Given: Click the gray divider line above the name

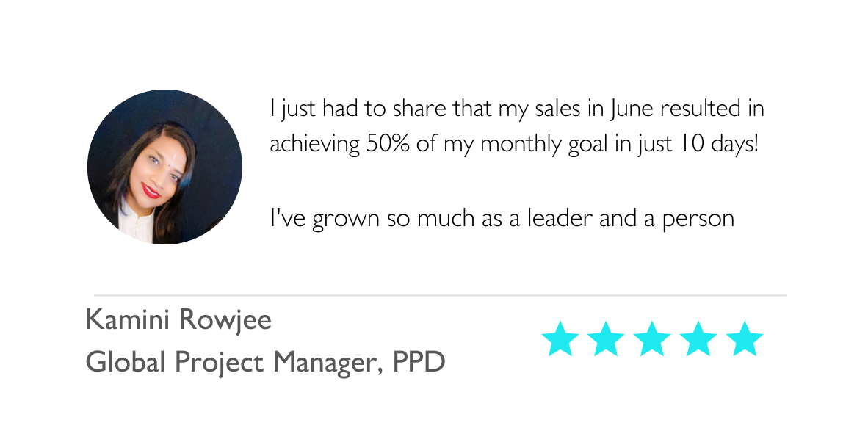Looking at the screenshot, I should pos(441,295).
